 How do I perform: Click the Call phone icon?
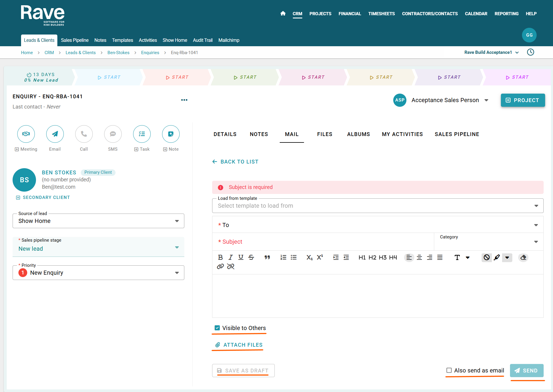pyautogui.click(x=84, y=134)
